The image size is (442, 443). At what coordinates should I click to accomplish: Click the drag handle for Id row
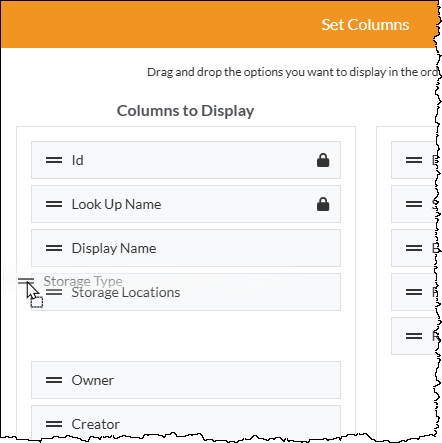tap(54, 160)
